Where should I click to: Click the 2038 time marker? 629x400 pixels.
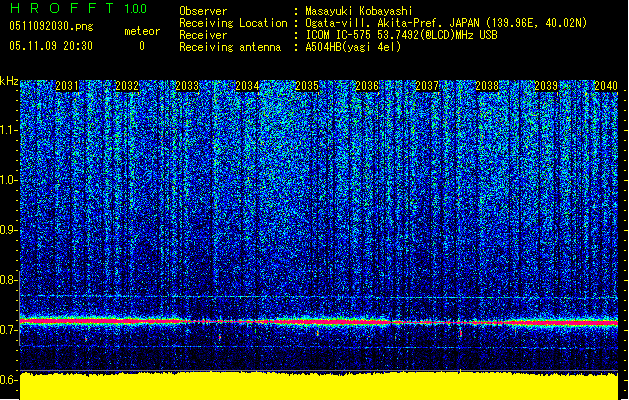pos(487,86)
